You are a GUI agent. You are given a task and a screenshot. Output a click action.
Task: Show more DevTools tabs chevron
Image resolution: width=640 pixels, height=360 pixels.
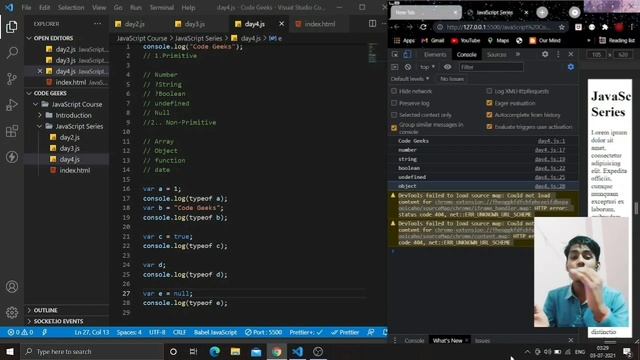click(518, 54)
